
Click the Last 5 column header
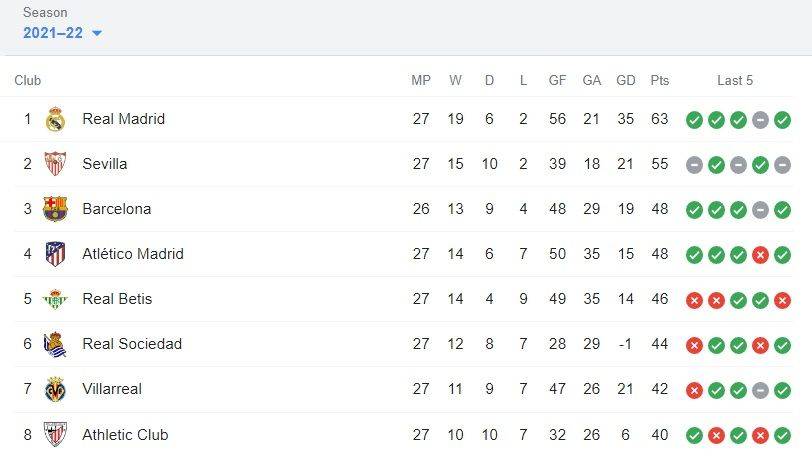tap(735, 80)
